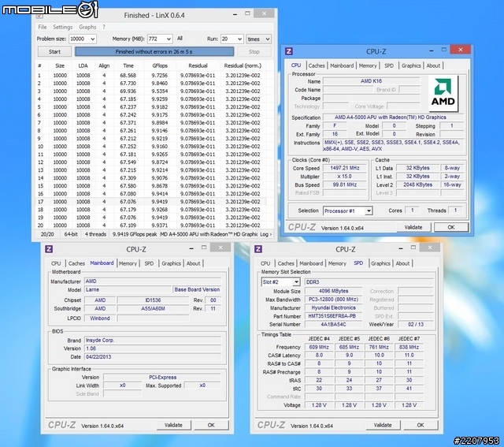Click the Start button in LinX
The height and width of the screenshot is (447, 504).
54,51
